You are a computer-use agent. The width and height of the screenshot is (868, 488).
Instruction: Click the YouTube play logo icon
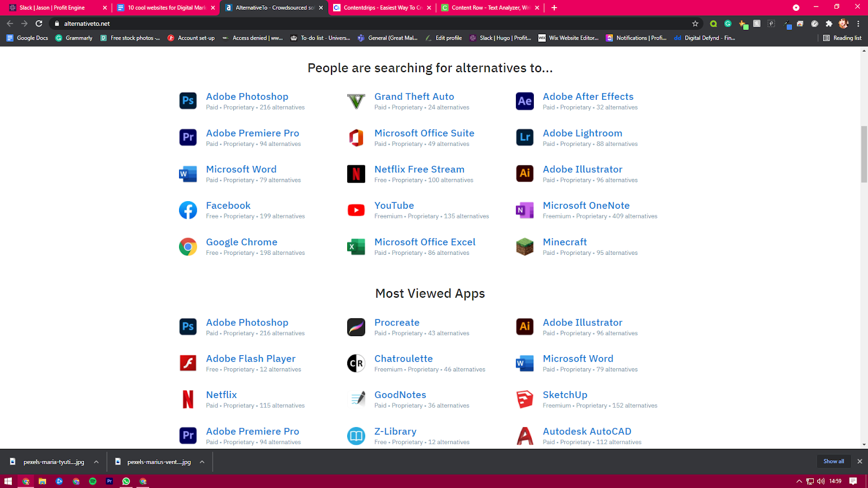[x=356, y=210]
